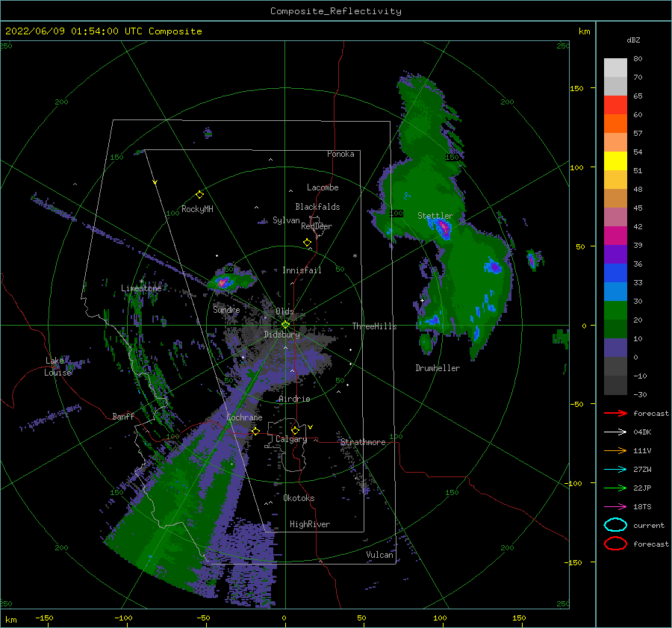This screenshot has width=672, height=628.
Task: Click the dBZ legend heading
Action: pos(633,40)
